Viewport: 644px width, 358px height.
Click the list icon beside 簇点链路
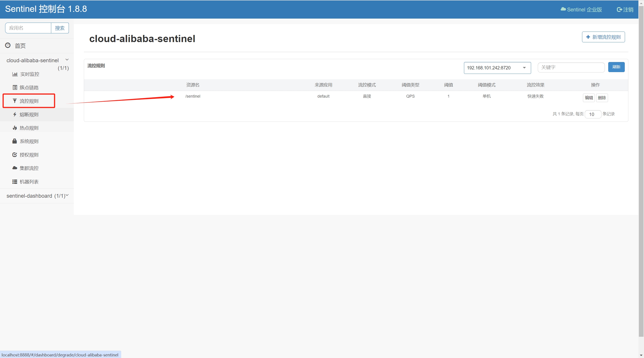click(15, 87)
